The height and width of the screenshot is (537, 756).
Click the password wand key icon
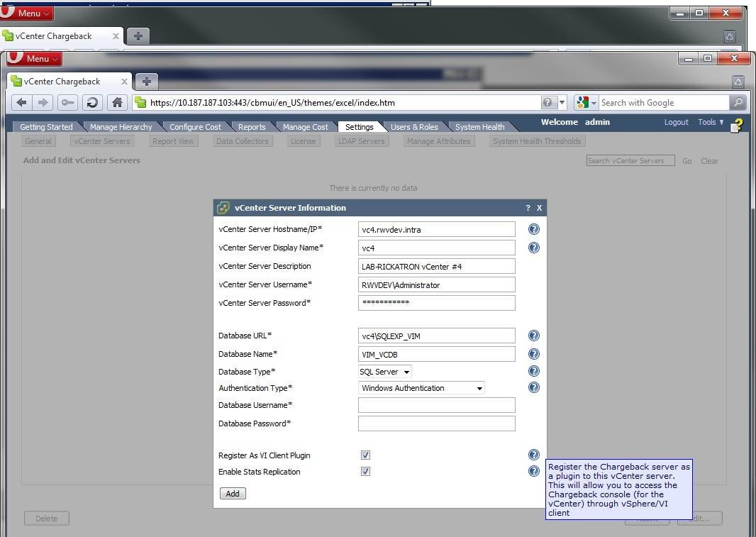click(67, 103)
